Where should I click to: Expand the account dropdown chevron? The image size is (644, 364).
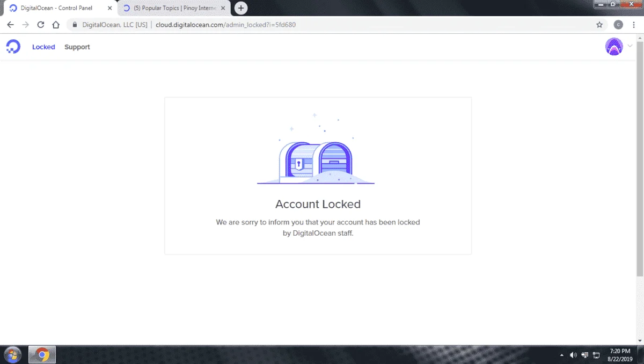630,47
